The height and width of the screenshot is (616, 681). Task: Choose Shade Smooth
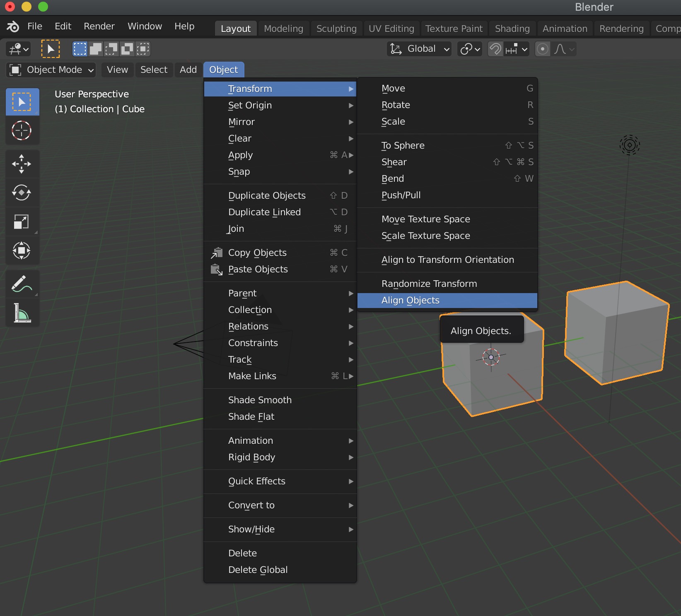point(280,400)
